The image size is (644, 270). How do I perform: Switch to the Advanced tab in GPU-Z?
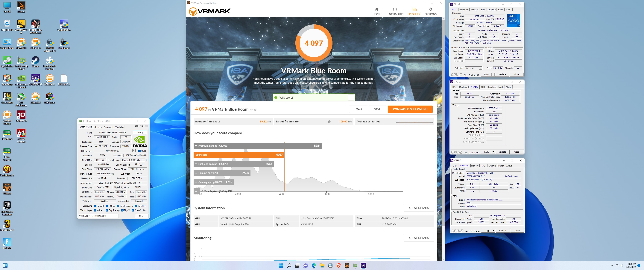108,127
